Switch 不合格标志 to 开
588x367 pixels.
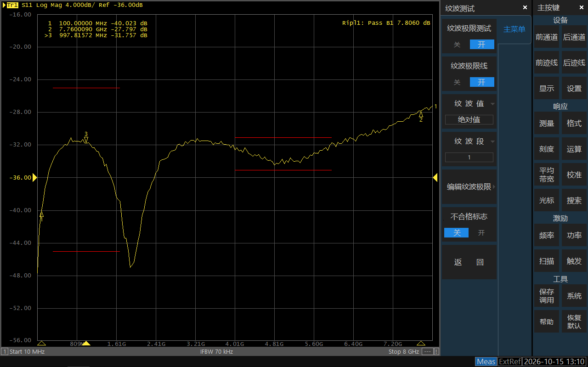(481, 233)
